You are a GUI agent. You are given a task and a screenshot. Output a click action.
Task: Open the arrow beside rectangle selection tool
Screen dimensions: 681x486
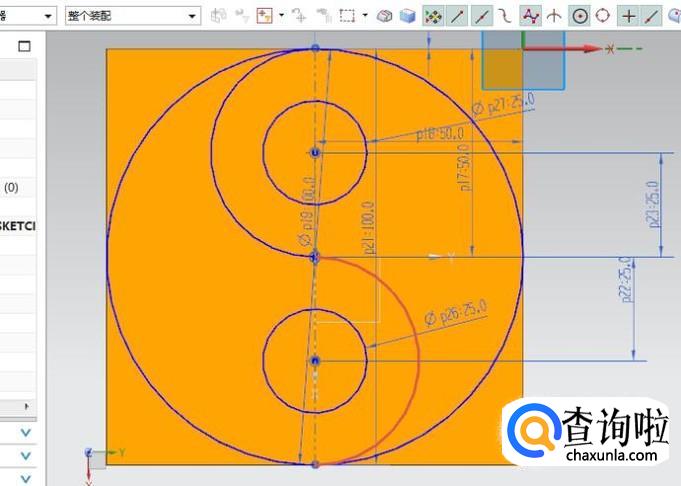tap(366, 16)
